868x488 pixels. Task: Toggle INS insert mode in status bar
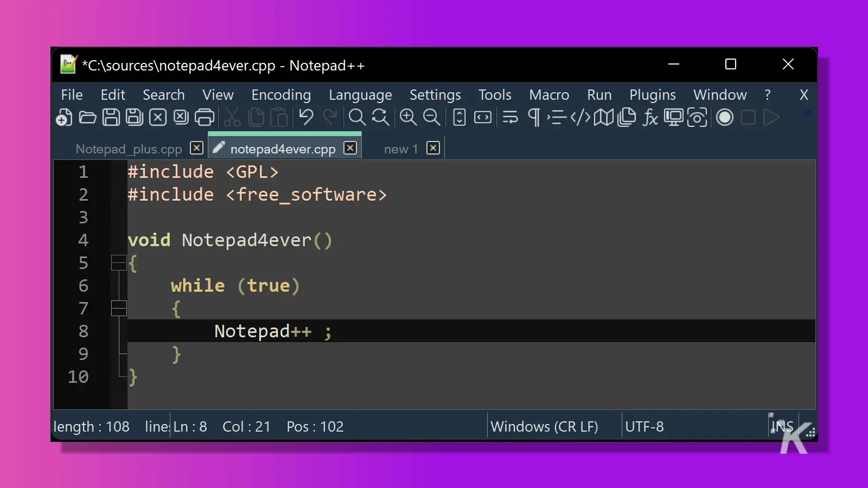click(x=782, y=427)
